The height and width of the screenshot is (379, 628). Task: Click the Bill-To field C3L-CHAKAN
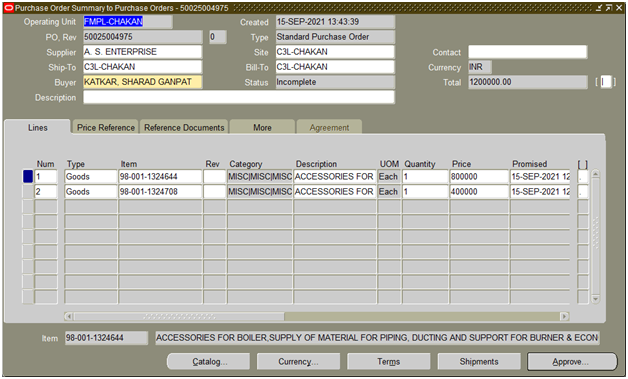tap(335, 67)
